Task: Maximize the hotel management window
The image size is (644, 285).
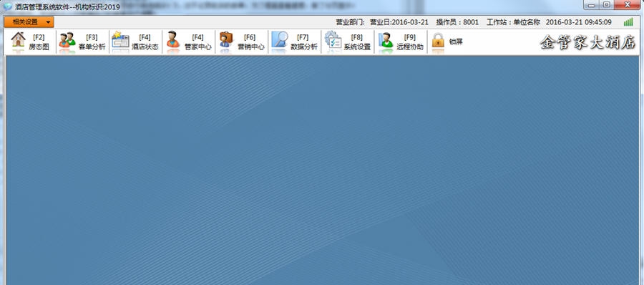Action: tap(607, 5)
